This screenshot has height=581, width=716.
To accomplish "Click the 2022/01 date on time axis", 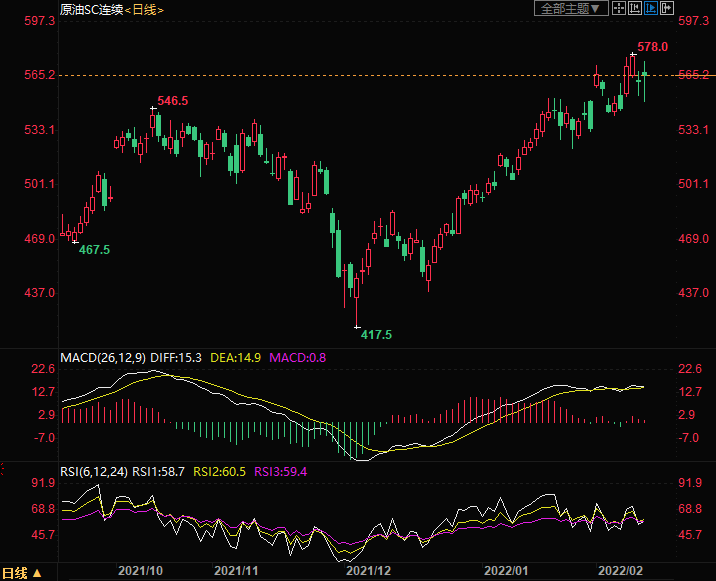I will coord(504,570).
